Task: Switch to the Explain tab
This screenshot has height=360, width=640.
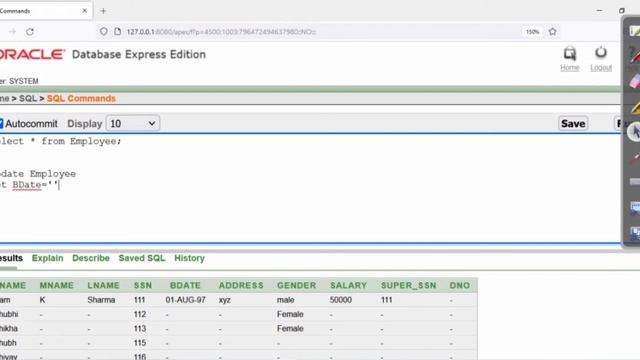Action: (47, 258)
